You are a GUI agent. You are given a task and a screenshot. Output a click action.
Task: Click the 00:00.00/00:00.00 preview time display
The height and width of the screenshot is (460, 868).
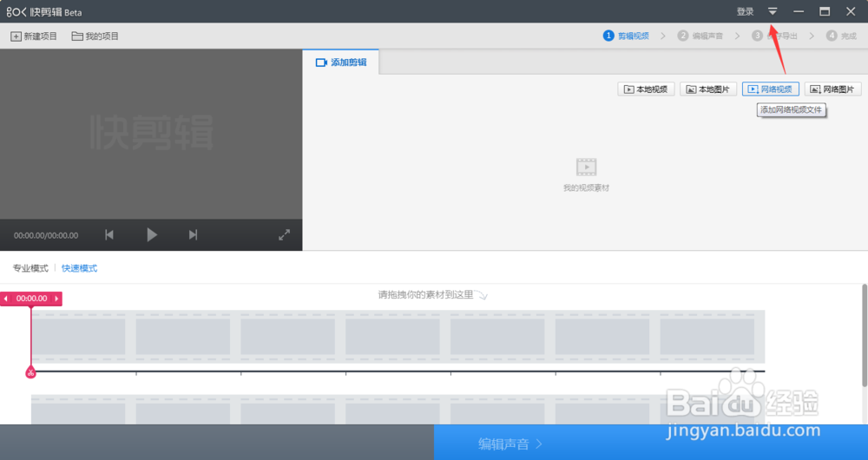pos(46,235)
